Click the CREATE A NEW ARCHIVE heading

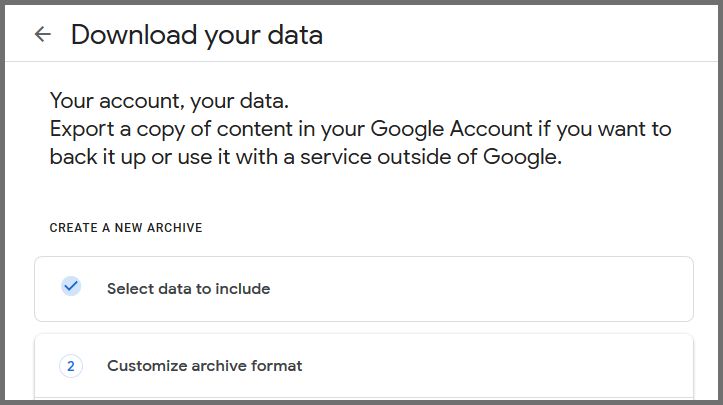[x=126, y=228]
